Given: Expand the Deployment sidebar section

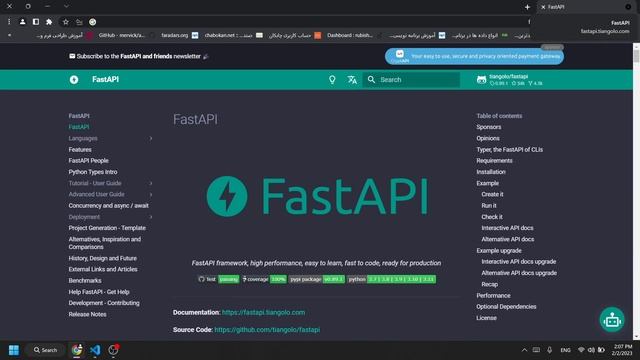Looking at the screenshot, I should point(110,217).
